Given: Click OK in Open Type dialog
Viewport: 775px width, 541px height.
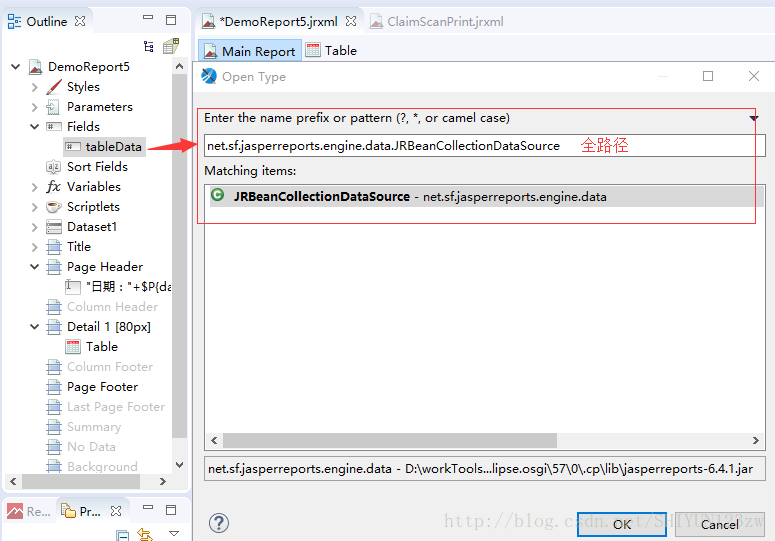Looking at the screenshot, I should [x=622, y=524].
